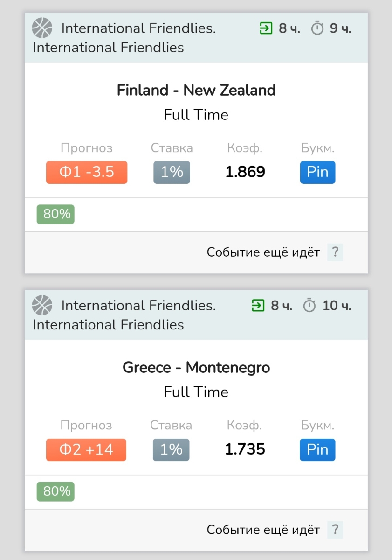Click the 1.735 odds value
Viewport: 392px width, 560px height.
pos(245,449)
